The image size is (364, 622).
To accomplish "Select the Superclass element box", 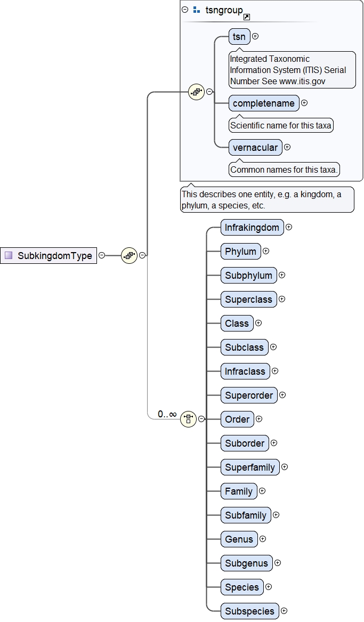I will (248, 299).
